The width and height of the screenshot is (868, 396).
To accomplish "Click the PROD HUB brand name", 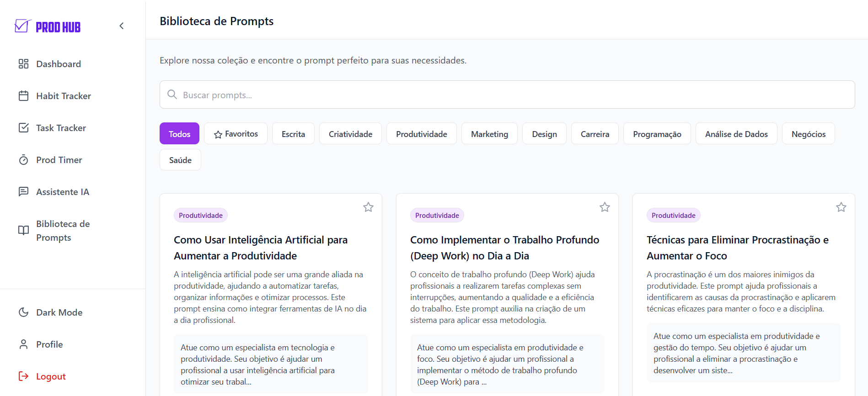I will [x=58, y=27].
